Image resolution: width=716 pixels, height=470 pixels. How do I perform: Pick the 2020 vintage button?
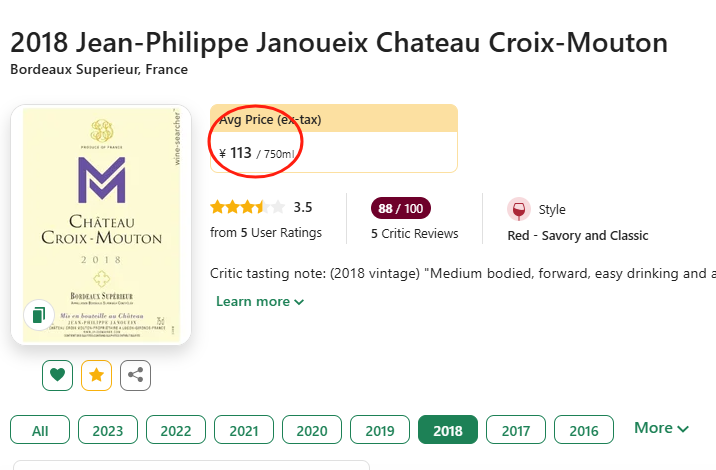coord(312,430)
